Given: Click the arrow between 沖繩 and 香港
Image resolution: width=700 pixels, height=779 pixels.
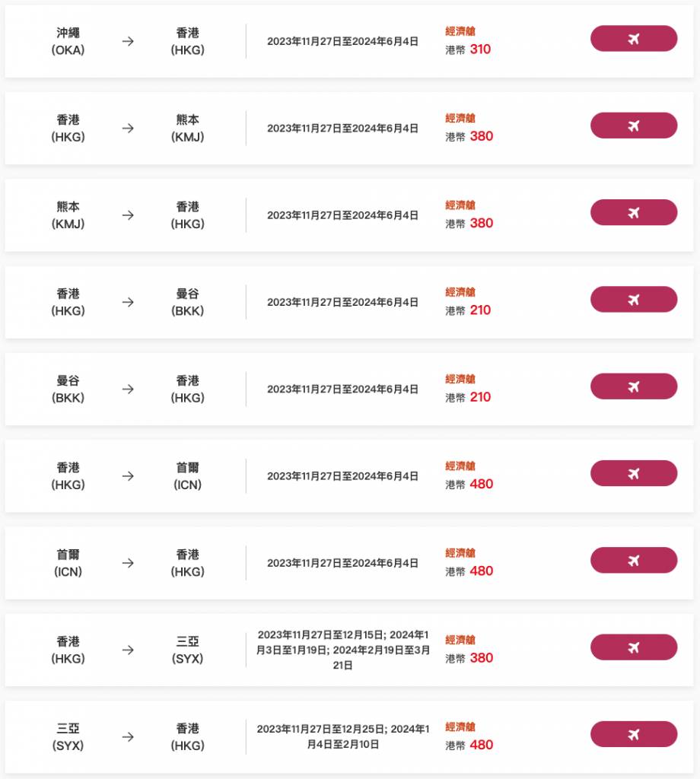Looking at the screenshot, I should click(128, 41).
